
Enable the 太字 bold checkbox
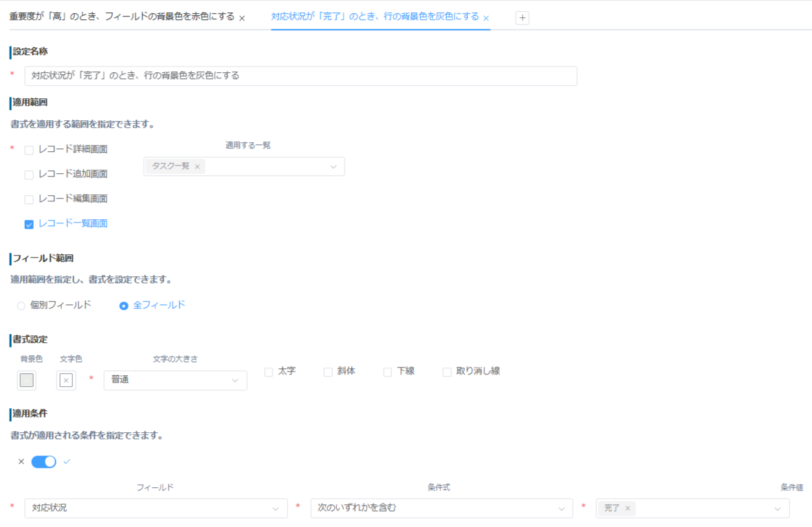(269, 372)
